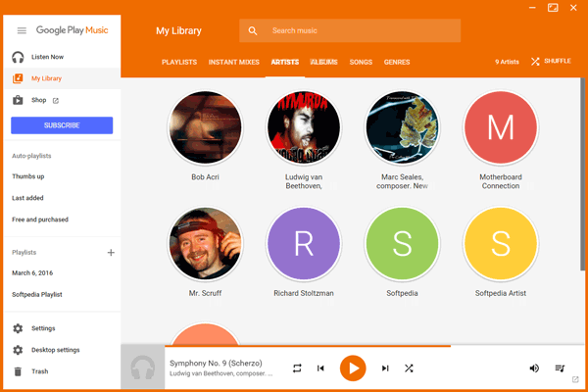Open Free and purchased auto-playlist
This screenshot has width=588, height=392.
tap(40, 220)
